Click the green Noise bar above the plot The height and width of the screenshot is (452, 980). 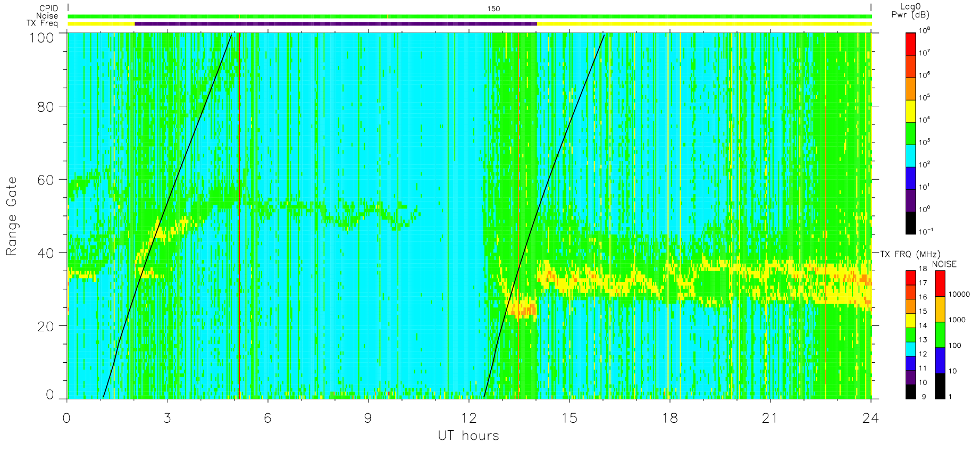point(470,16)
